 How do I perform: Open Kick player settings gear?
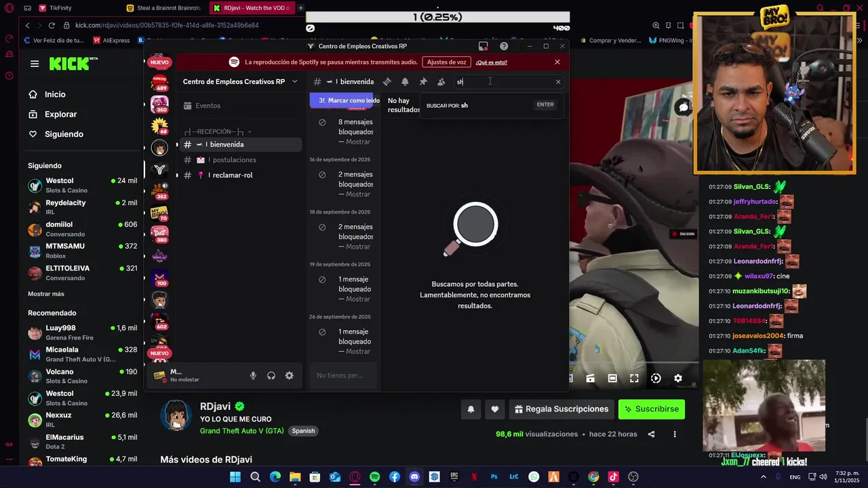678,378
